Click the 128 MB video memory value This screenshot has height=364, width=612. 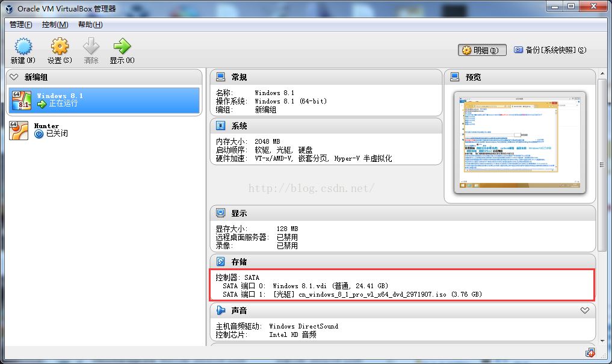287,229
